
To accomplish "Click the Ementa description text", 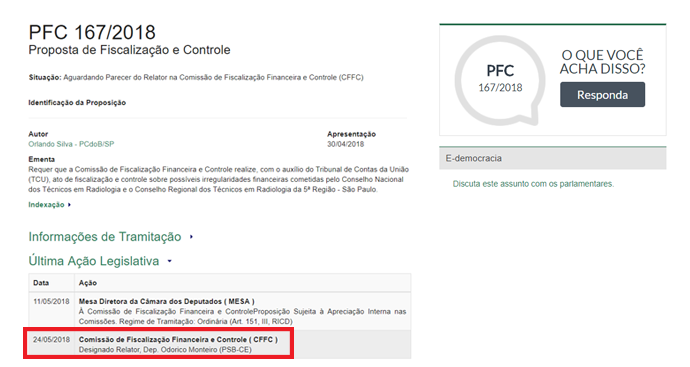I will (x=219, y=180).
